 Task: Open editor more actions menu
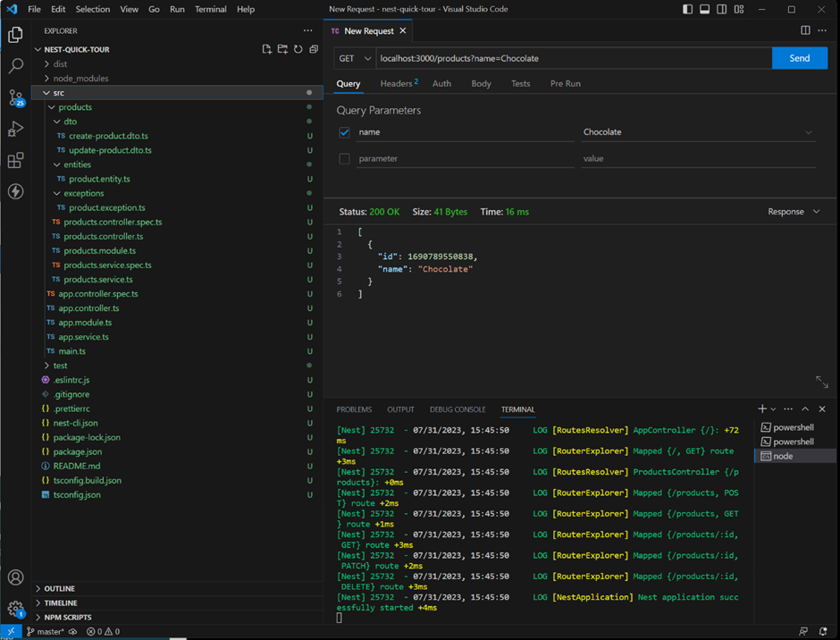(822, 30)
